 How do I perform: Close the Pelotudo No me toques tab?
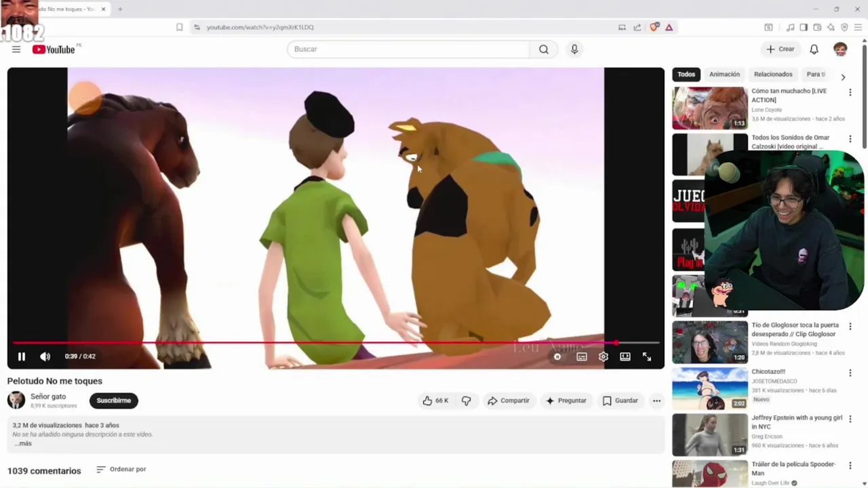103,9
